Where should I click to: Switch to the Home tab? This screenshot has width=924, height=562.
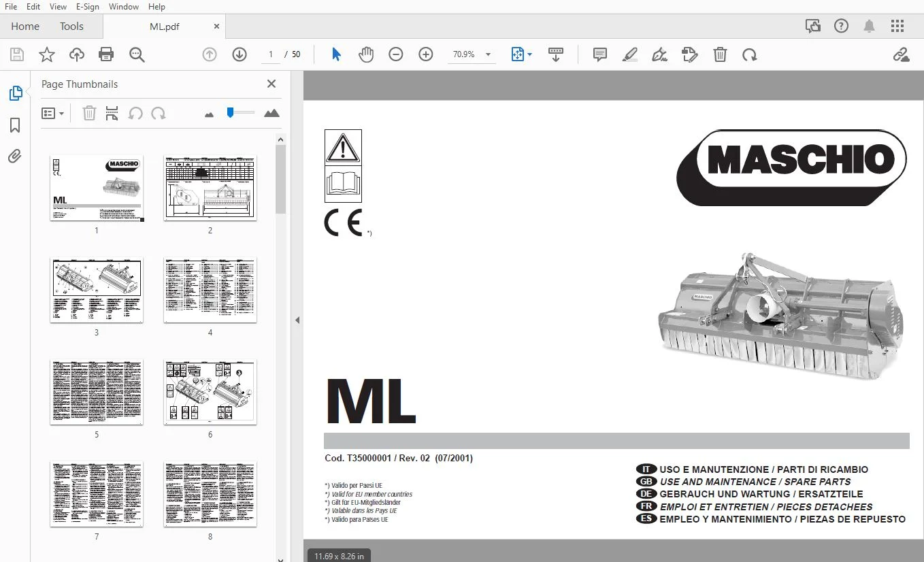(25, 27)
